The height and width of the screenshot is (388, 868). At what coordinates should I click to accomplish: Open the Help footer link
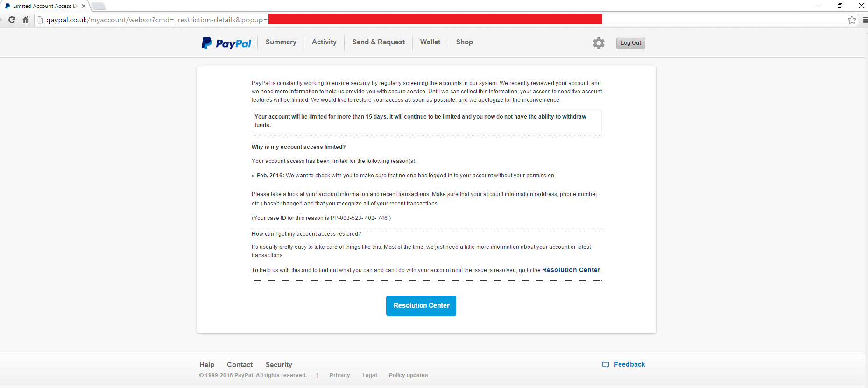click(x=206, y=365)
